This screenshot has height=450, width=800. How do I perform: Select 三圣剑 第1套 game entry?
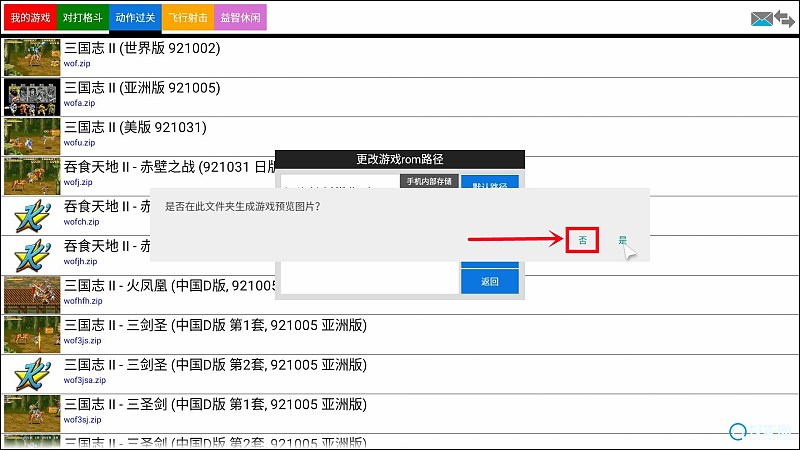[x=215, y=404]
